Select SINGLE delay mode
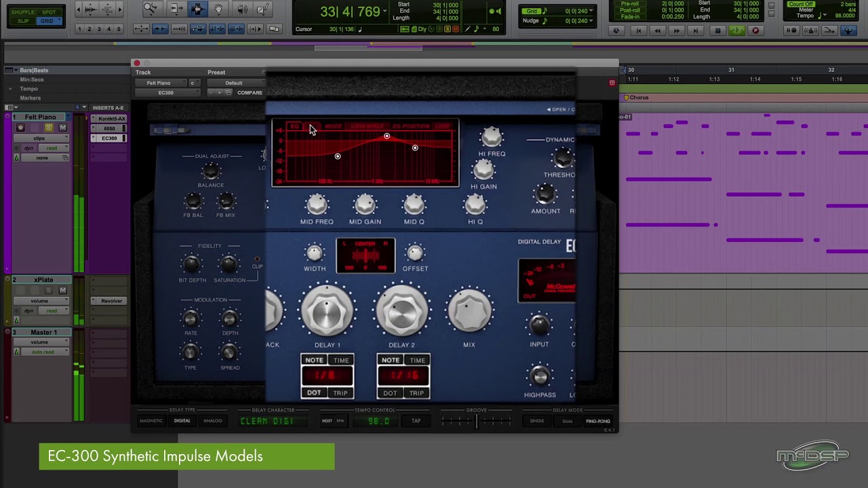Image resolution: width=868 pixels, height=488 pixels. tap(536, 421)
